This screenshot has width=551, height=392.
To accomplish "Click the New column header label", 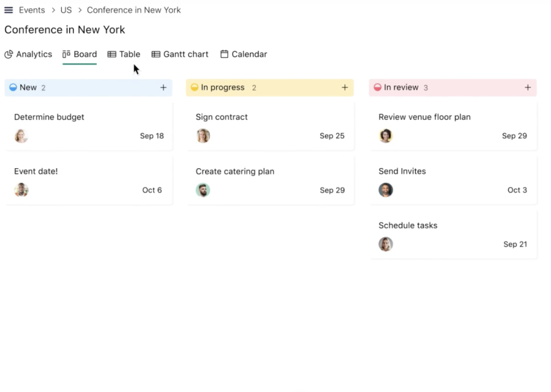I will pos(28,87).
